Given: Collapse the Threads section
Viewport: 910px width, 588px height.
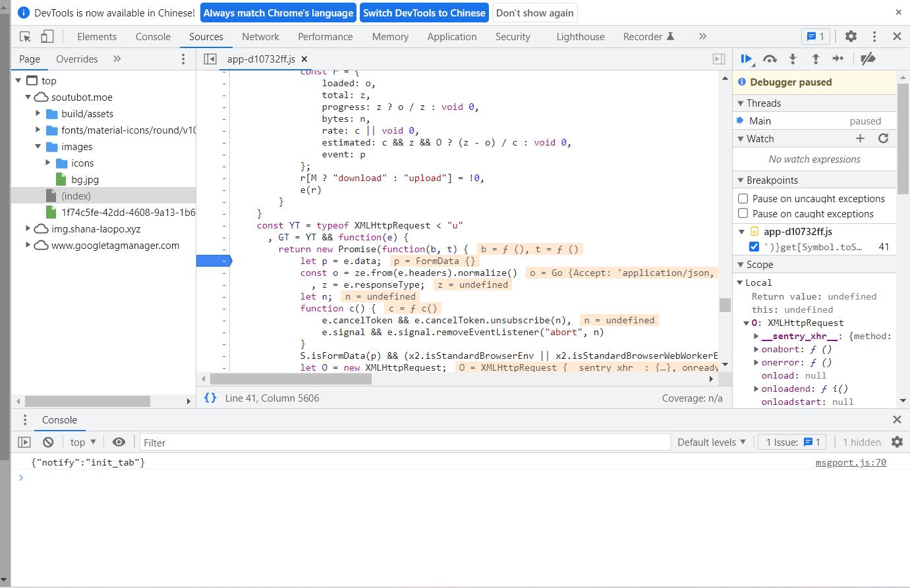Looking at the screenshot, I should pyautogui.click(x=741, y=103).
